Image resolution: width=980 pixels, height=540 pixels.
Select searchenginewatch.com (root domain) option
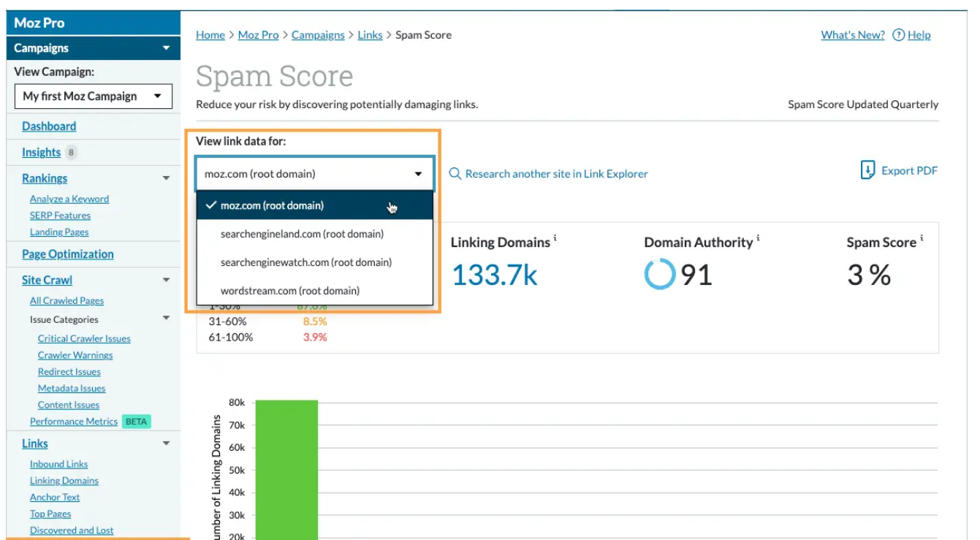point(315,262)
